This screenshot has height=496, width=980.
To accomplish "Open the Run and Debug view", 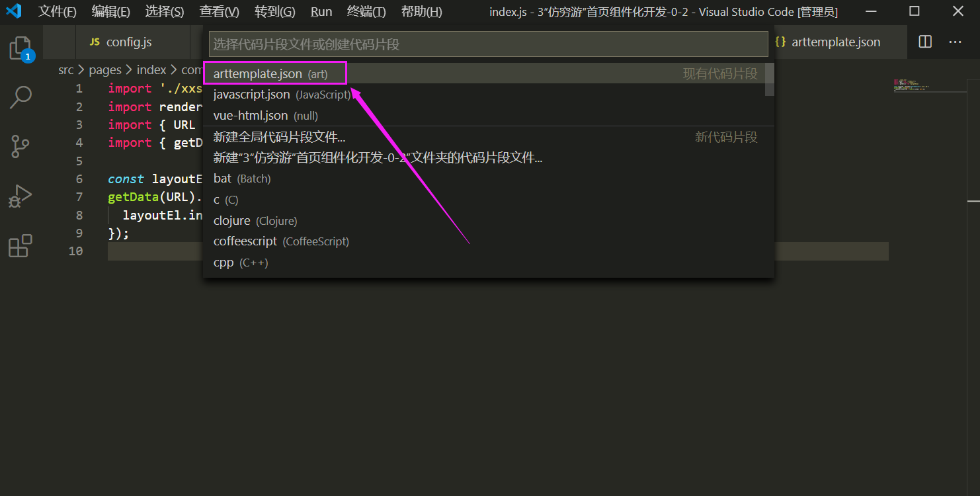I will tap(20, 196).
